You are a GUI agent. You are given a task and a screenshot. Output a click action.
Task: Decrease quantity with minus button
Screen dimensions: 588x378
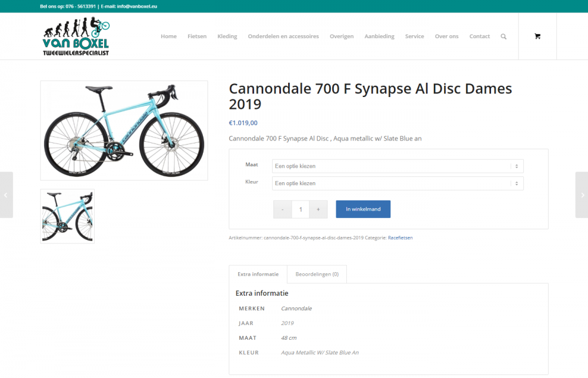click(282, 209)
